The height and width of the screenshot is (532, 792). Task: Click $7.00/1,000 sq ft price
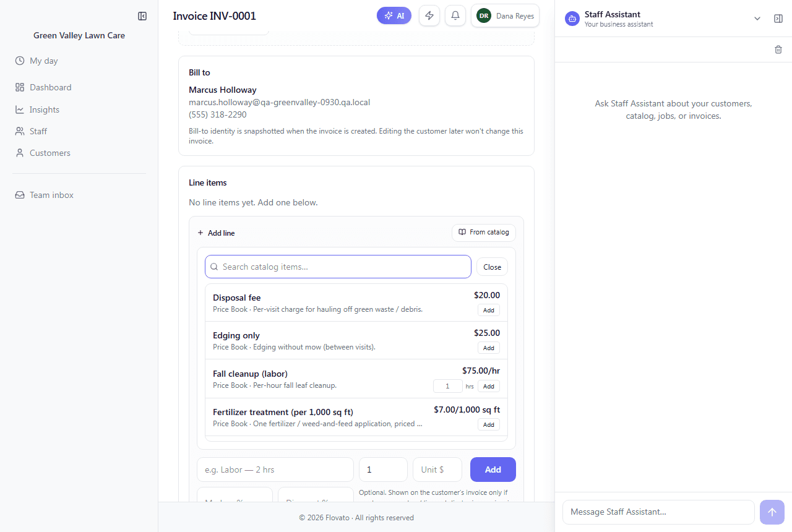[x=467, y=410]
